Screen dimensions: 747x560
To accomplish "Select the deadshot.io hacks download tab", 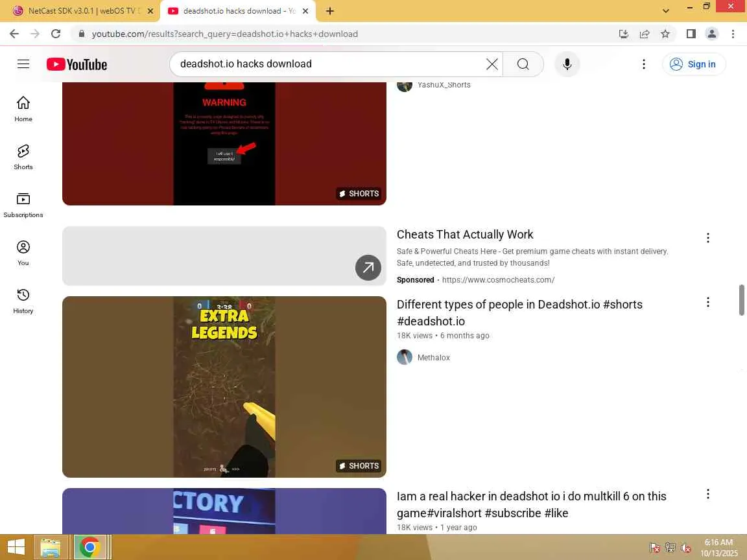I will click(x=238, y=11).
